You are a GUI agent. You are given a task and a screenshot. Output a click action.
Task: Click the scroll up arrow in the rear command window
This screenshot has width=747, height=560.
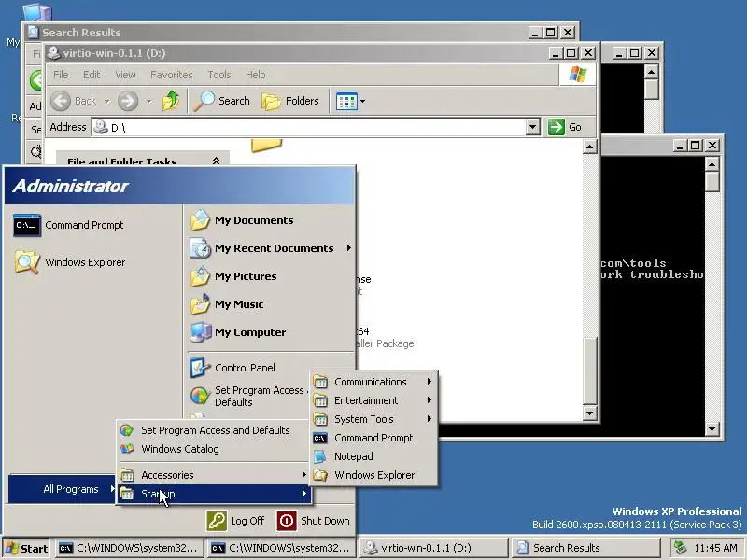651,72
